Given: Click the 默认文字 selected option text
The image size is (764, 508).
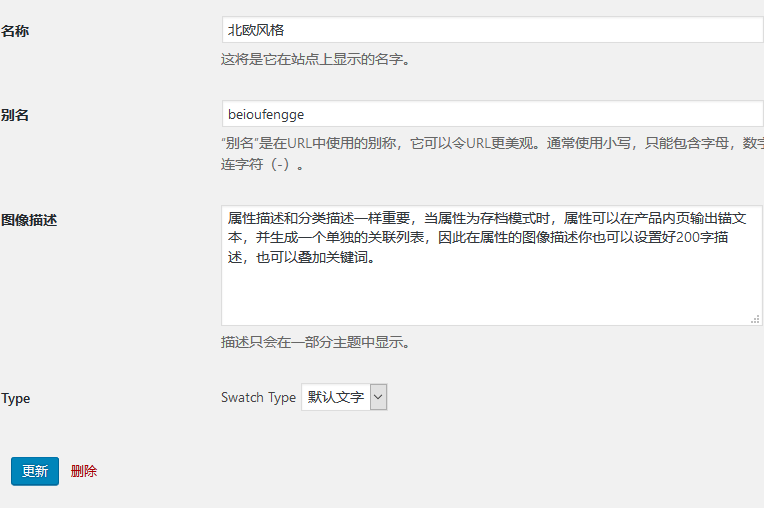Looking at the screenshot, I should pos(335,397).
